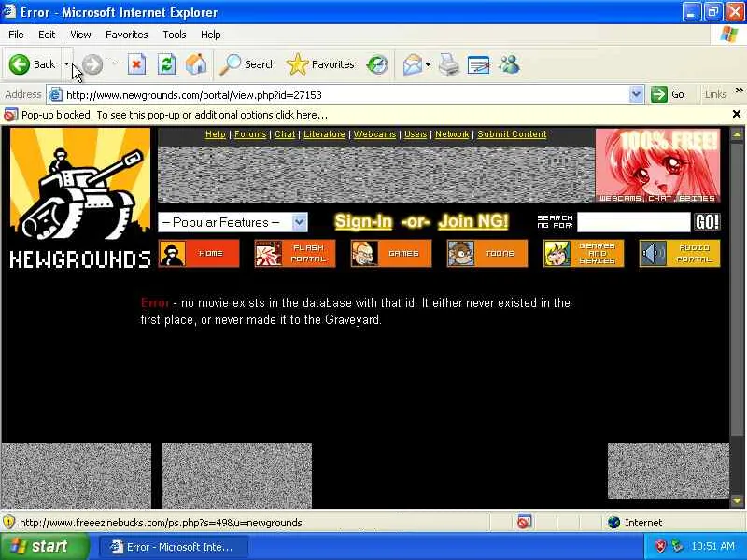The image size is (747, 560).
Task: Expand the Mail dropdown arrow
Action: (428, 64)
